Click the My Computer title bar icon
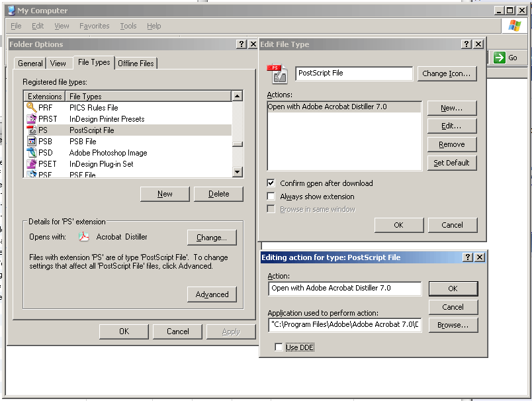This screenshot has width=532, height=401. (x=11, y=11)
